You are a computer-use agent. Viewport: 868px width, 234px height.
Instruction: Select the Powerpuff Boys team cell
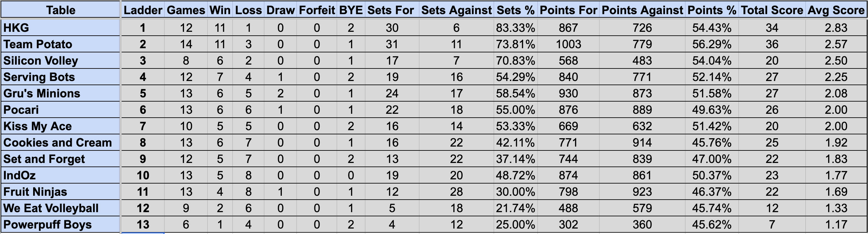[60, 225]
